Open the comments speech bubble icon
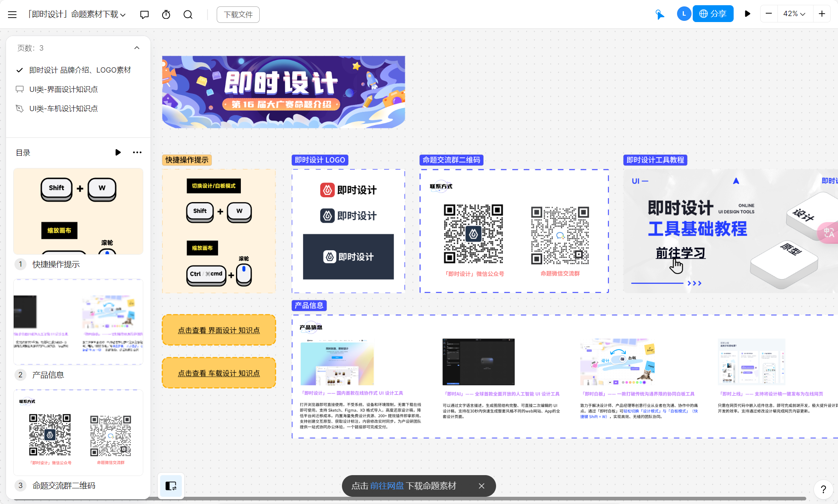838x504 pixels. tap(144, 14)
